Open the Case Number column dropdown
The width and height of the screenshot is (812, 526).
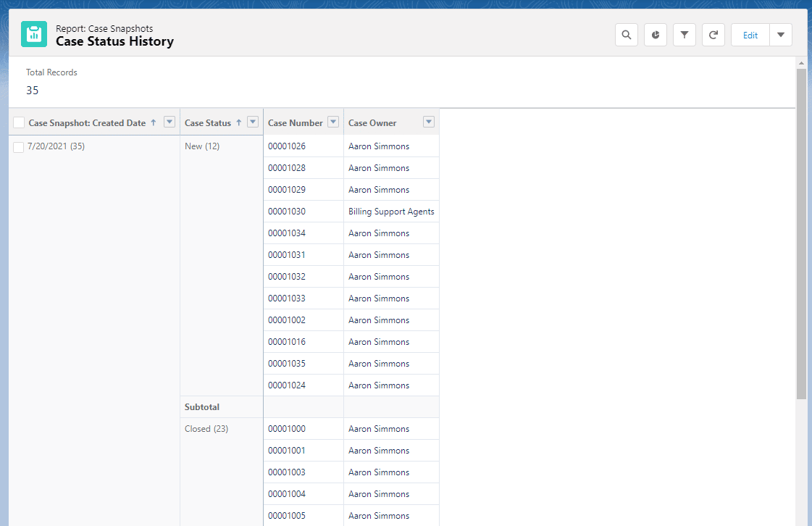click(333, 122)
